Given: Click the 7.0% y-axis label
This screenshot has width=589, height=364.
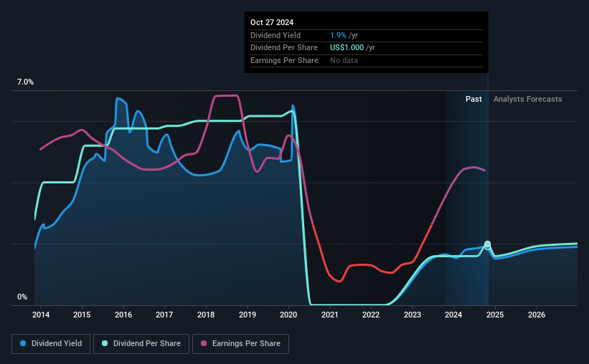Looking at the screenshot, I should pos(25,82).
